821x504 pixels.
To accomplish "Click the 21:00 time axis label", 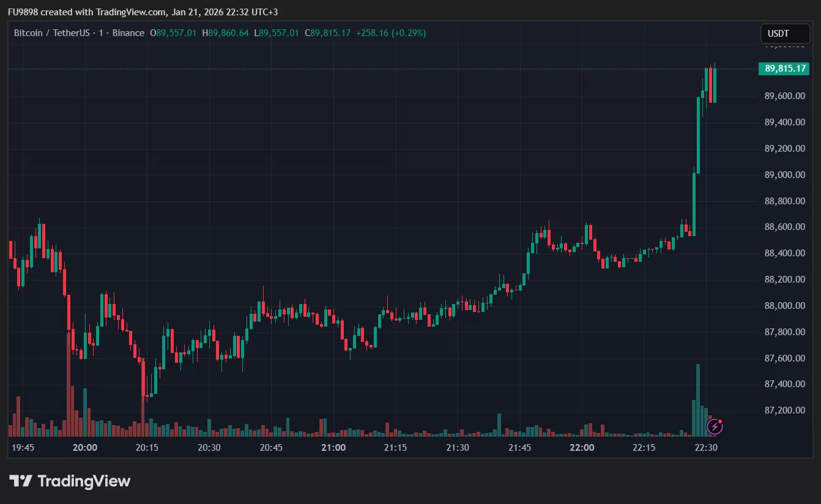I will [333, 448].
